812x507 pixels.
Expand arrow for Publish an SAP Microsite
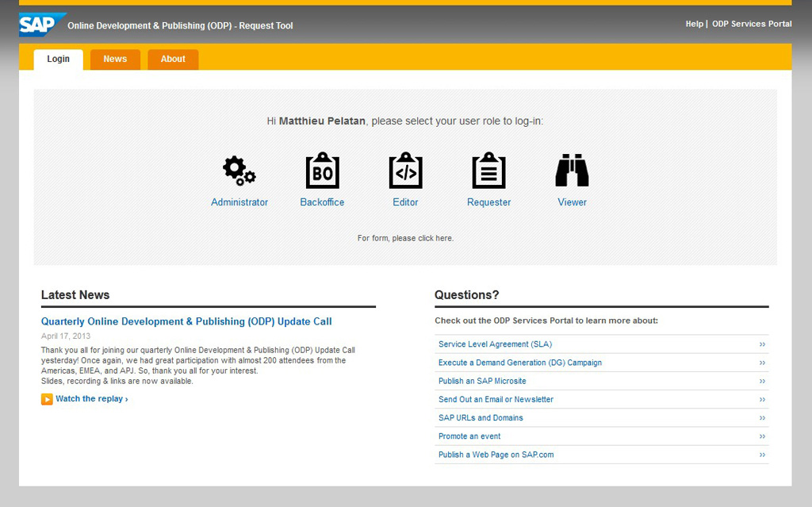[x=762, y=381]
